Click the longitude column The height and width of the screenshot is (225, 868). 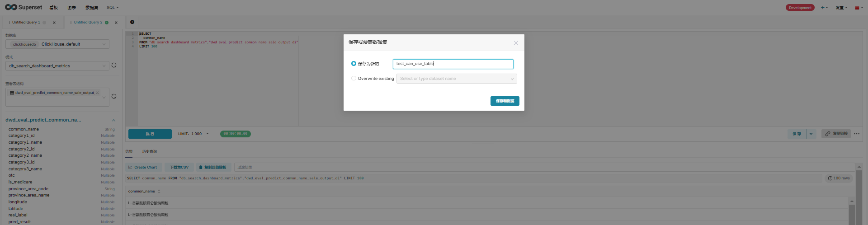click(18, 202)
